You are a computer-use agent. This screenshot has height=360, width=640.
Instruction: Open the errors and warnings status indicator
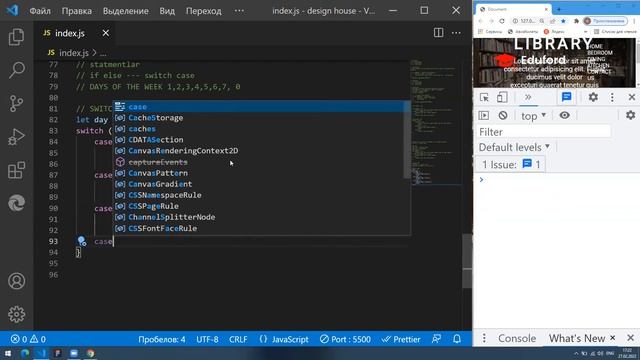tap(28, 339)
